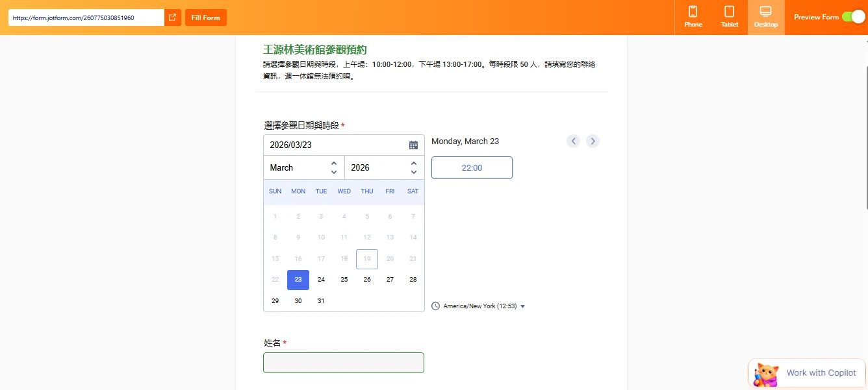Click the Work with Copilot link
The image size is (868, 390).
821,372
